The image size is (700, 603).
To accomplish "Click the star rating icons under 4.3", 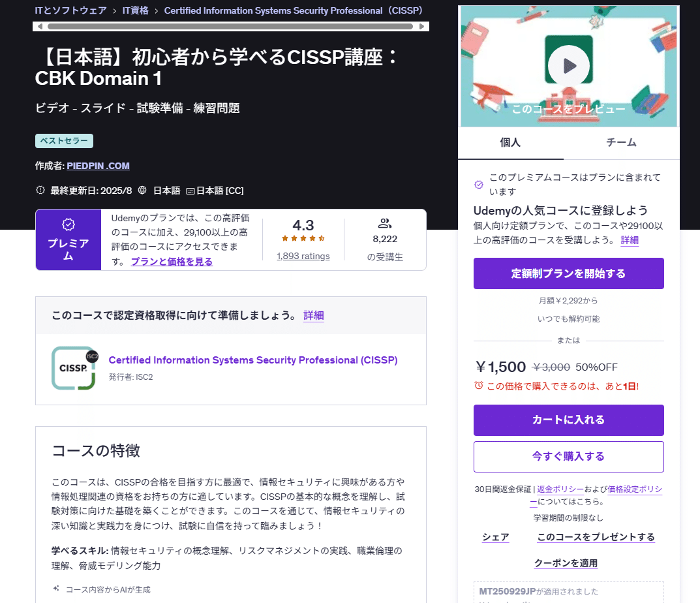I will [x=303, y=239].
